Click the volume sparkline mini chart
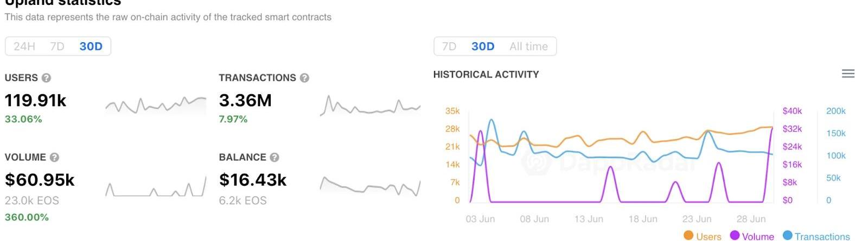 pos(156,187)
